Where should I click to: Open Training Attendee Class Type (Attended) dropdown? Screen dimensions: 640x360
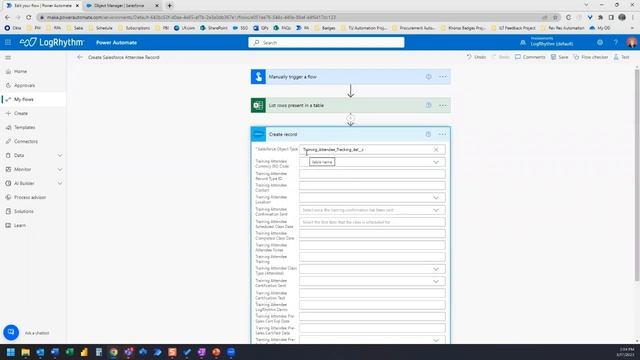click(436, 269)
